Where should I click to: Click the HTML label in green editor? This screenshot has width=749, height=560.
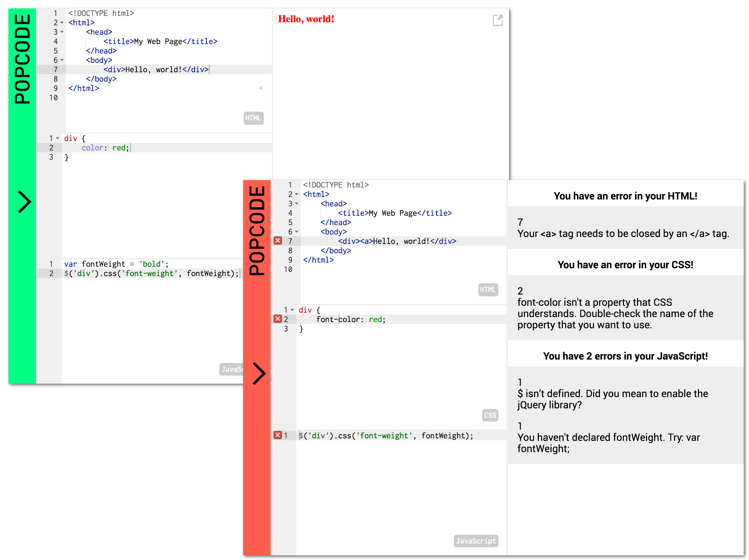pos(253,118)
